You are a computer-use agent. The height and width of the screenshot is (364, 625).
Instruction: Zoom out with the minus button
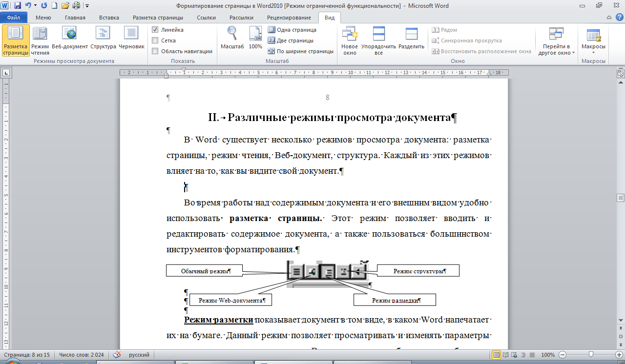click(562, 355)
